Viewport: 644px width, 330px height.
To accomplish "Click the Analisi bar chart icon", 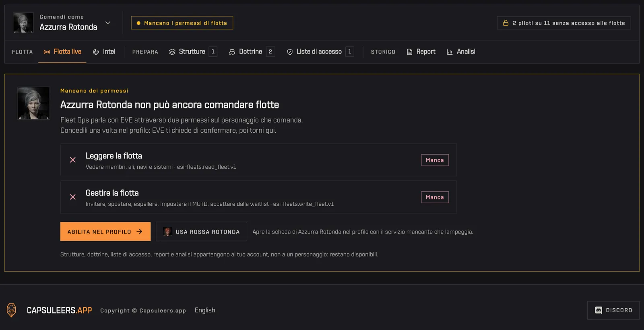I will pos(450,52).
